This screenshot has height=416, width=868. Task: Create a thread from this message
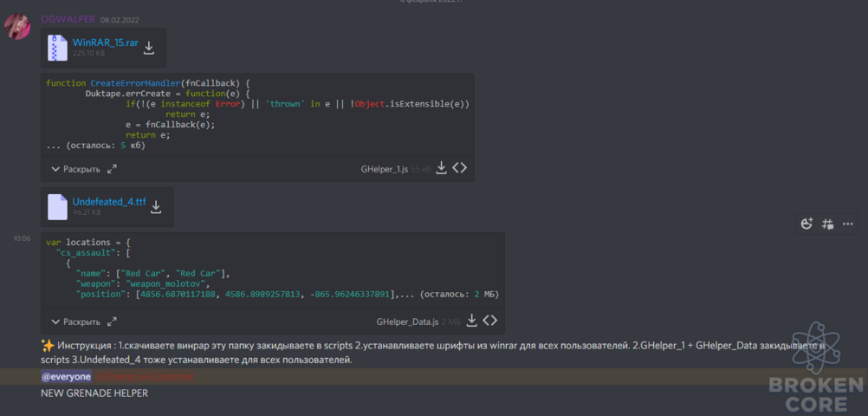[827, 224]
